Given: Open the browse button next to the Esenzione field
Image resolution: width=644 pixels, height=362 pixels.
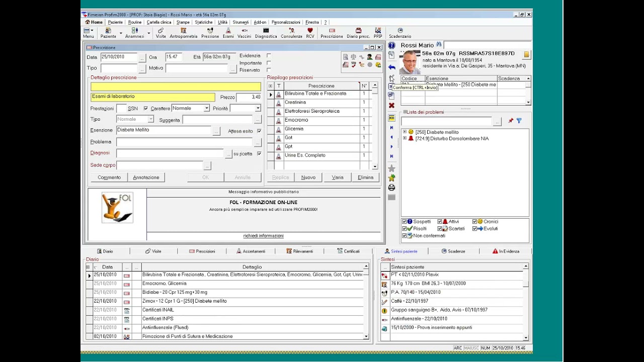Looking at the screenshot, I should [216, 131].
